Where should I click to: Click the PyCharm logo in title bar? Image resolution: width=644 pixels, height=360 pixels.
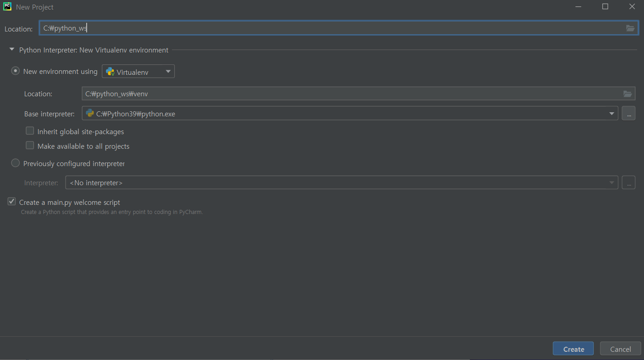click(7, 7)
